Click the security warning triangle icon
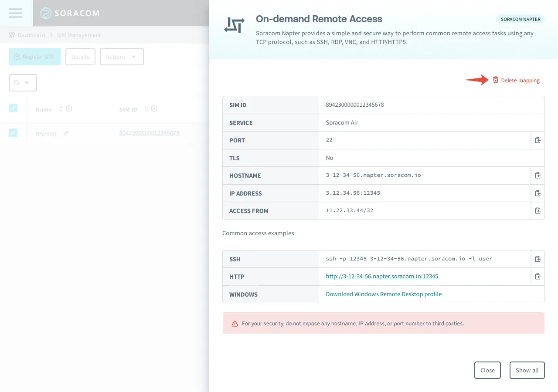 [235, 324]
